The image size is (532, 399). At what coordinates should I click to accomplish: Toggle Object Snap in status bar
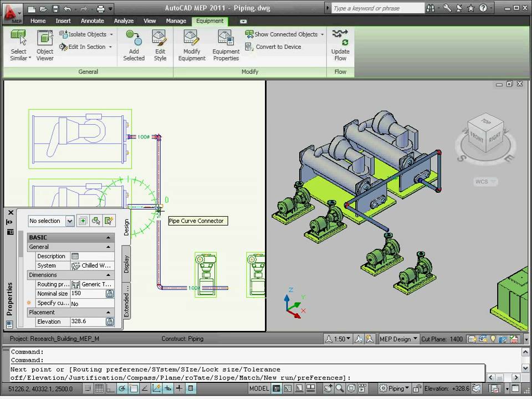[134, 388]
